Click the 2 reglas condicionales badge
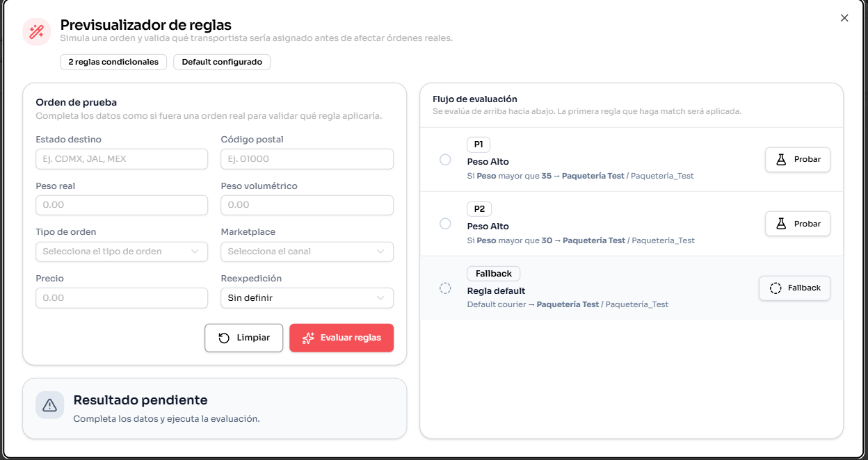868x460 pixels. 113,62
